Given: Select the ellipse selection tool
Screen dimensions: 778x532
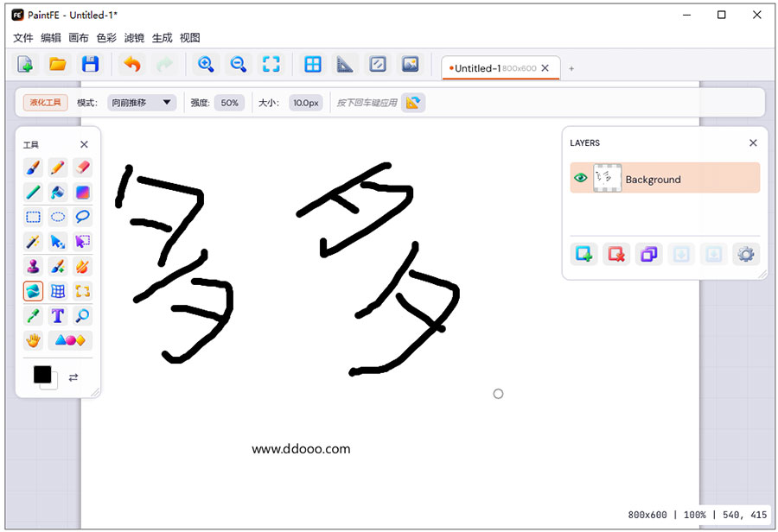Looking at the screenshot, I should [58, 217].
